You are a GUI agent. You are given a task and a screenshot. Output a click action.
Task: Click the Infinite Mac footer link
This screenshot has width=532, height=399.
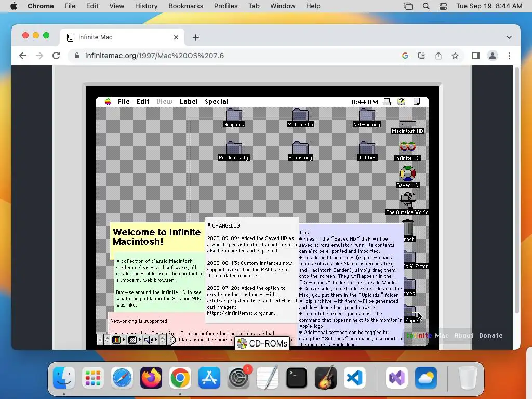click(x=428, y=335)
